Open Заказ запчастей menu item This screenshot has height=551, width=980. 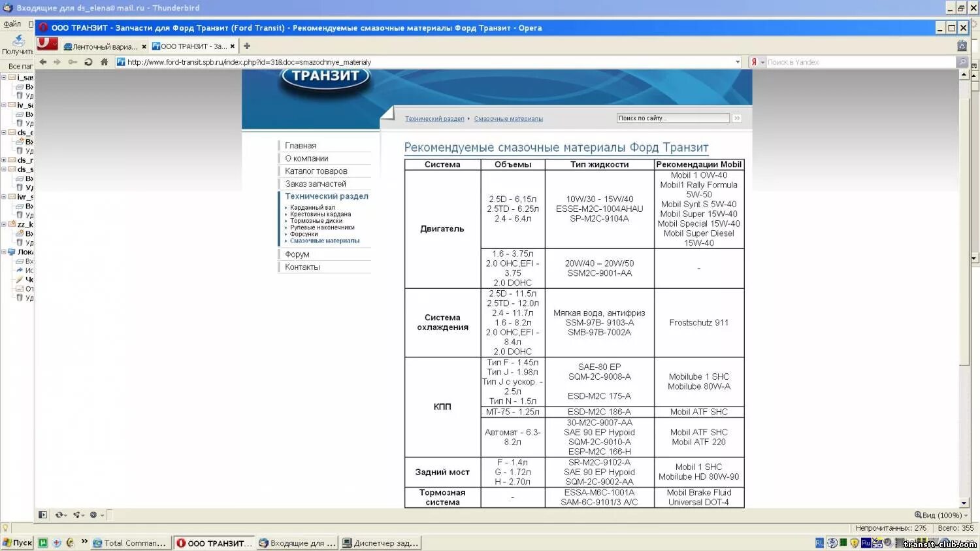coord(316,184)
